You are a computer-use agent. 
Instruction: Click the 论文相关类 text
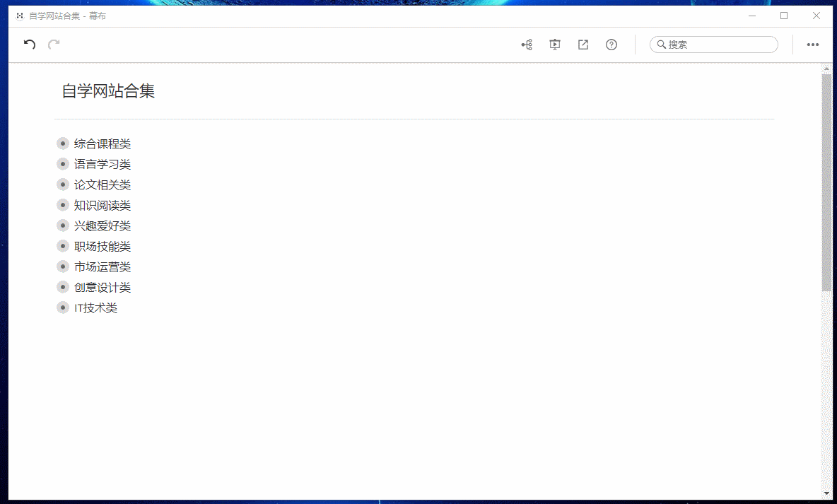point(103,184)
